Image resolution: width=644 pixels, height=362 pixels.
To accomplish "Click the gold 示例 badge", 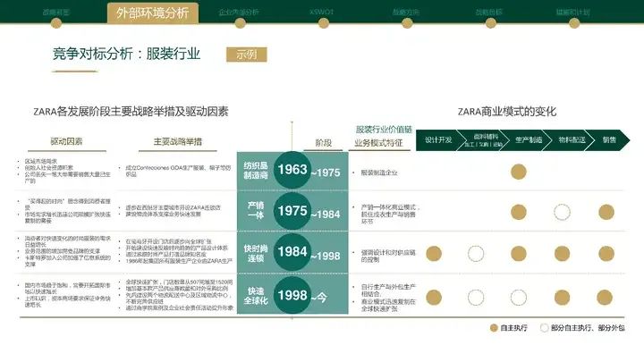I will click(x=247, y=55).
